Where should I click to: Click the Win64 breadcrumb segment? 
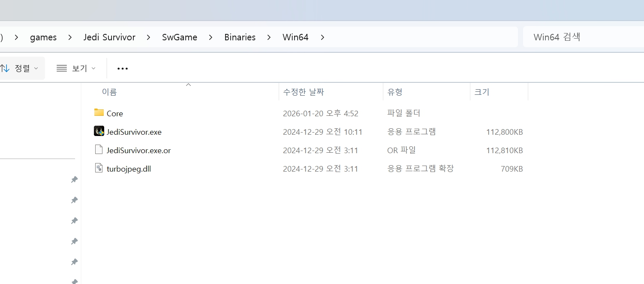295,37
